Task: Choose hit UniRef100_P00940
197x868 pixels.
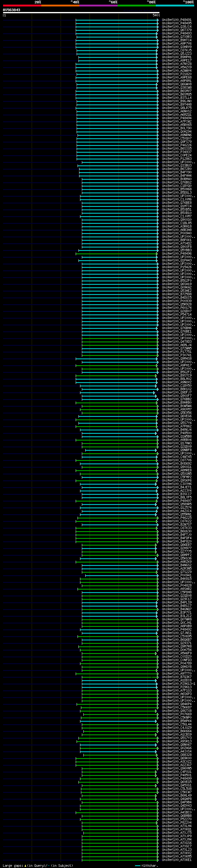Action: pos(176,233)
